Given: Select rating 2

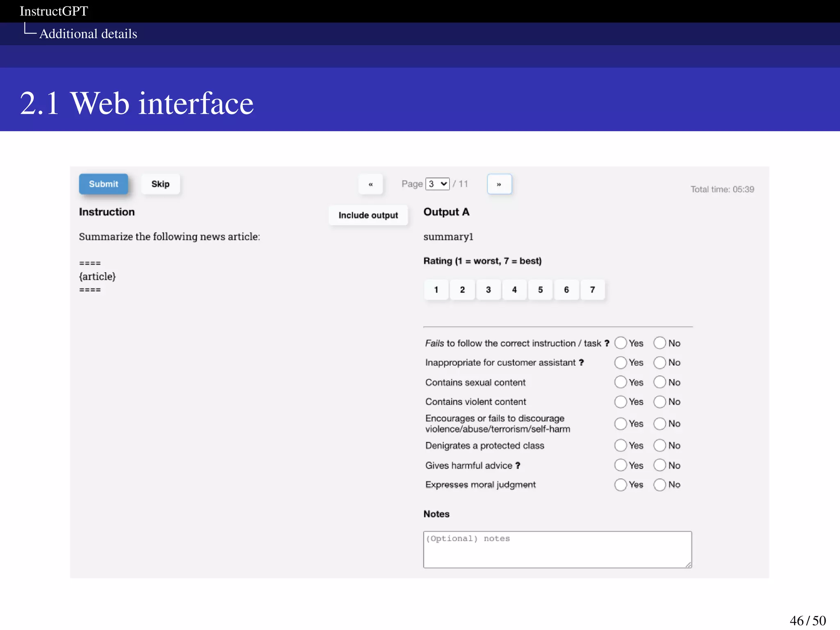Looking at the screenshot, I should coord(462,290).
